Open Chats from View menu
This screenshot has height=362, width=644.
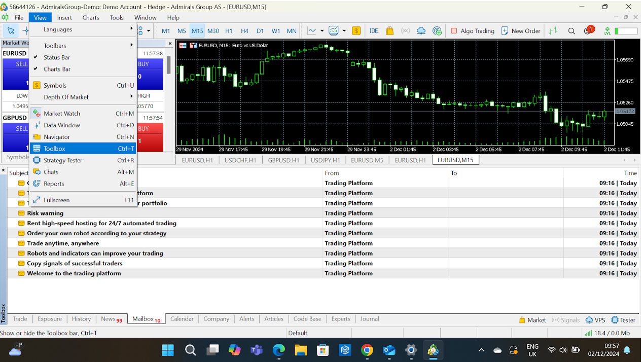click(x=83, y=172)
